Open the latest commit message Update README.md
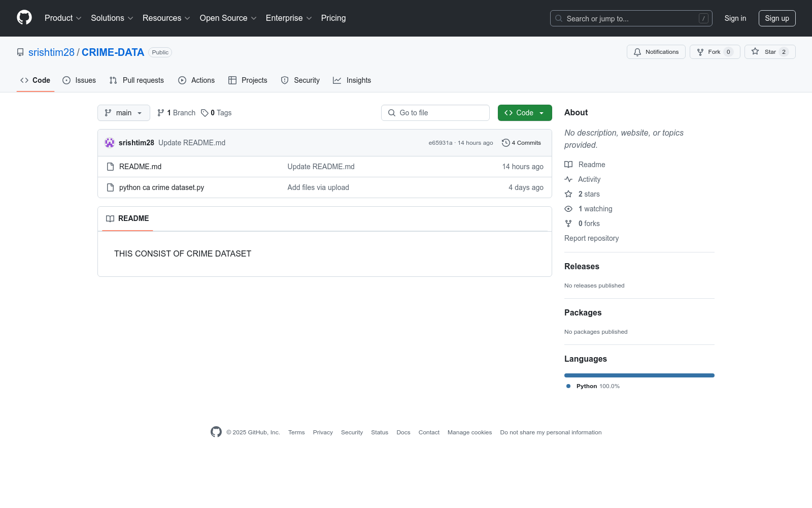The width and height of the screenshot is (812, 508). tap(192, 143)
